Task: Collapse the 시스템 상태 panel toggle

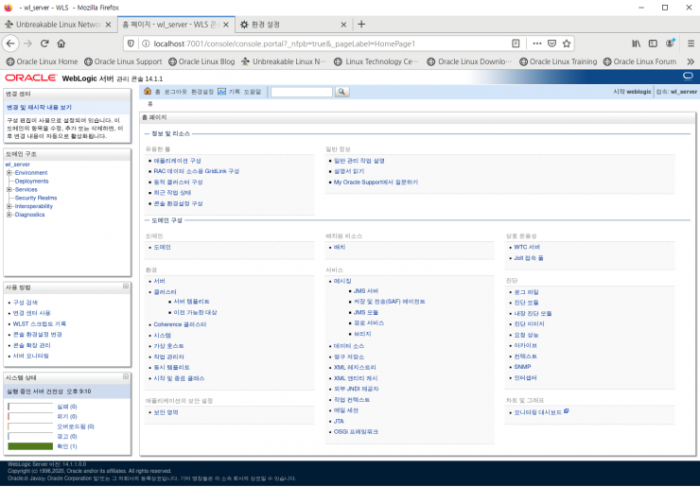Action: [x=126, y=376]
